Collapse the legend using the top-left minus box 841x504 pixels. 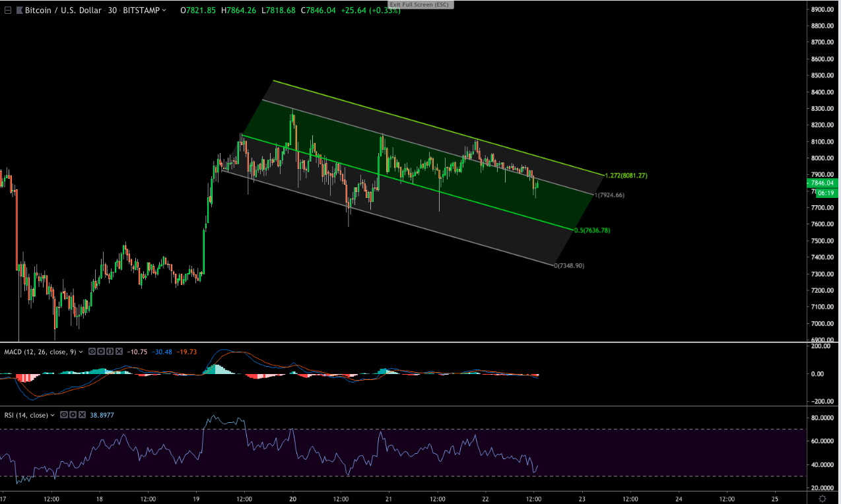[8, 11]
